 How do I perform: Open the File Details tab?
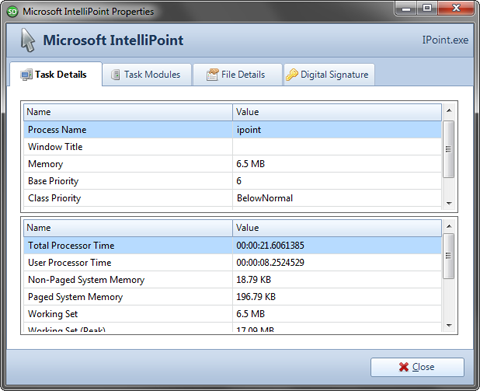click(x=238, y=75)
